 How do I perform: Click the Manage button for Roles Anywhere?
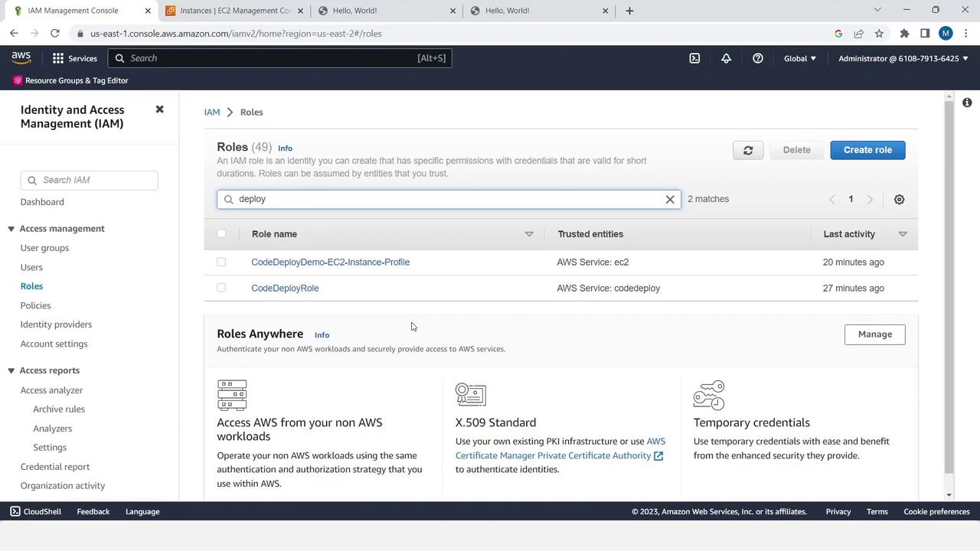click(874, 334)
